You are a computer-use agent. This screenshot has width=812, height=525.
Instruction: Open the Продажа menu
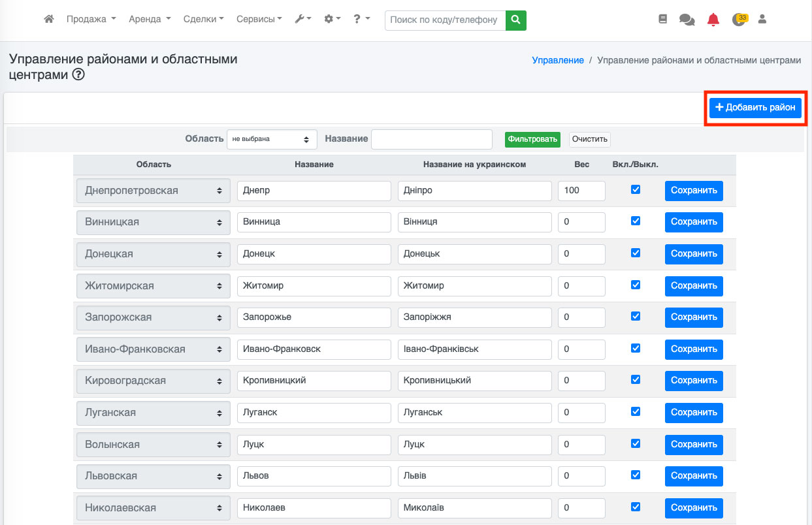point(91,20)
